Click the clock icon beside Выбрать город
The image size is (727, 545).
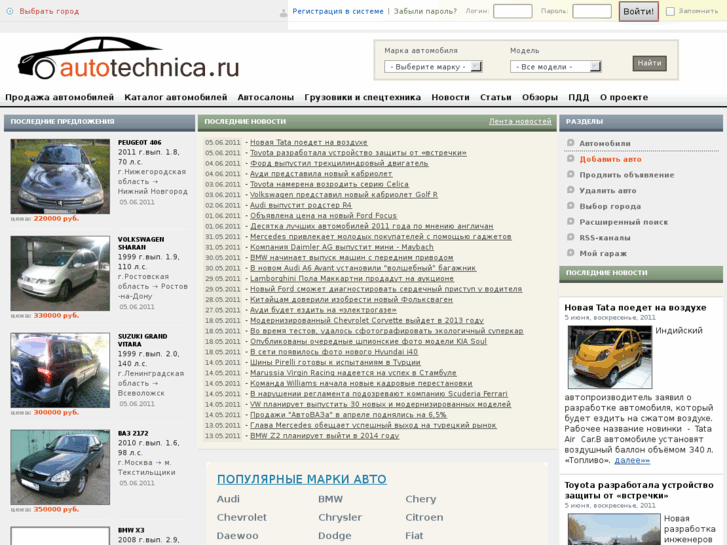pos(9,11)
